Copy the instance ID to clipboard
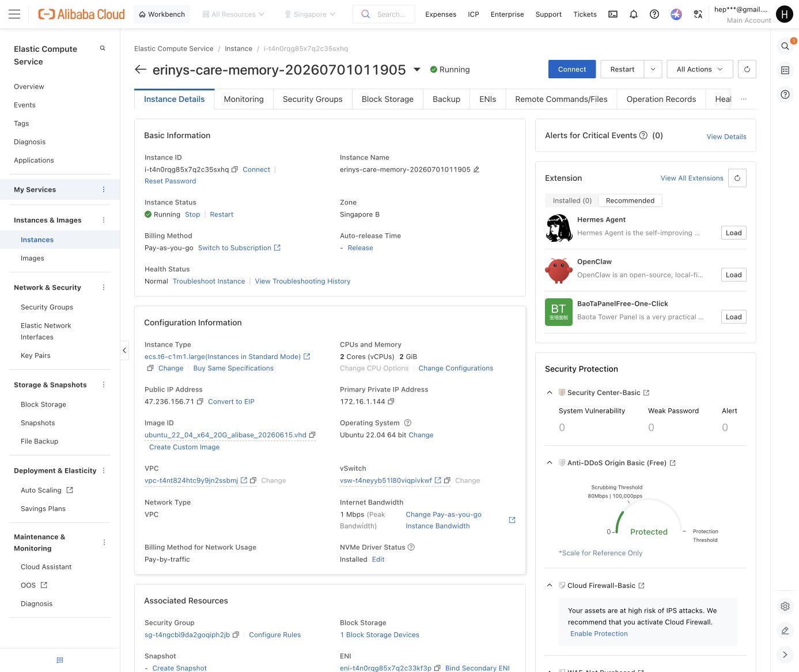Image resolution: width=799 pixels, height=672 pixels. click(234, 169)
